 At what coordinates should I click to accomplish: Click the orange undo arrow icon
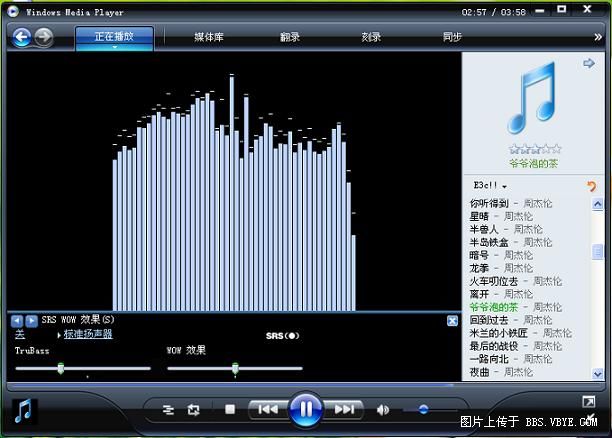(592, 187)
